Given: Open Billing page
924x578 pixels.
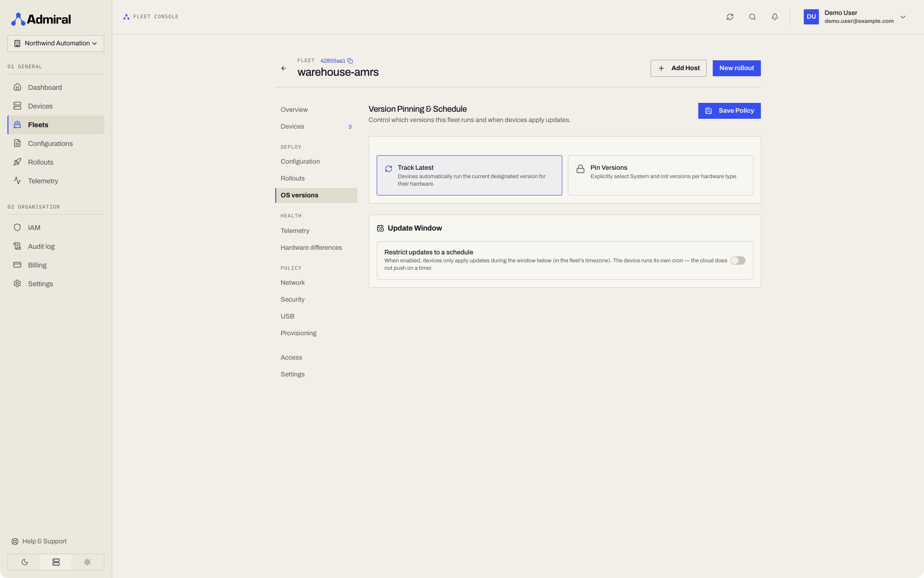Looking at the screenshot, I should (56, 265).
